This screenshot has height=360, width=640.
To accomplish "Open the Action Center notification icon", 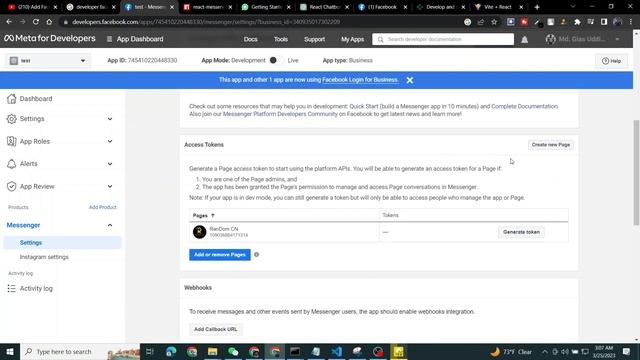I will coord(627,351).
